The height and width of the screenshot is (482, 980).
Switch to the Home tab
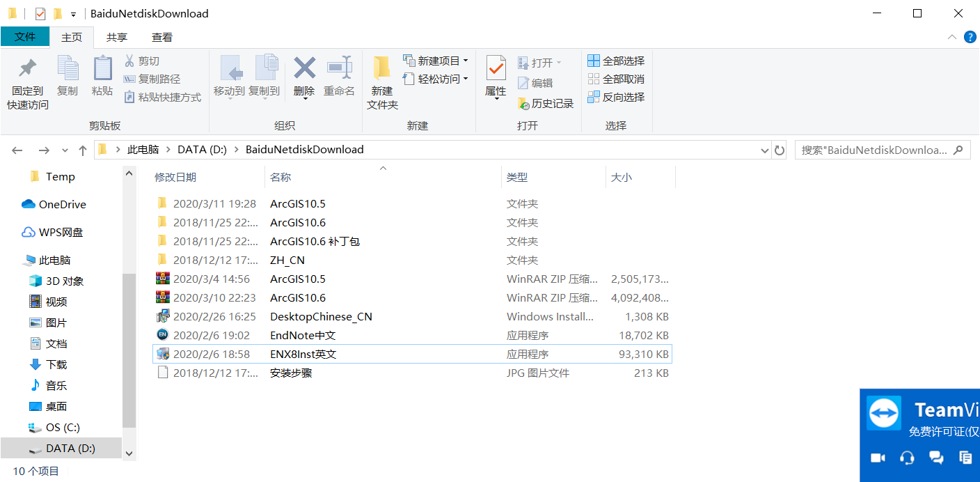(x=72, y=37)
